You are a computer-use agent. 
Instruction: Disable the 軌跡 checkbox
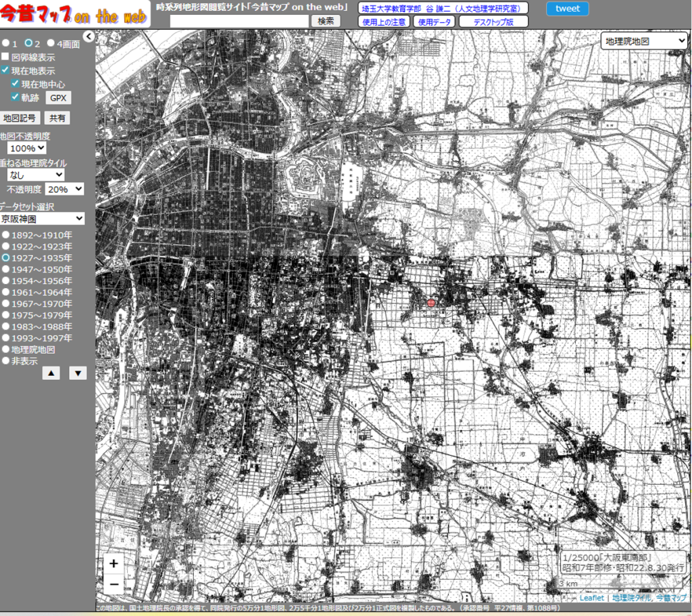pyautogui.click(x=15, y=97)
